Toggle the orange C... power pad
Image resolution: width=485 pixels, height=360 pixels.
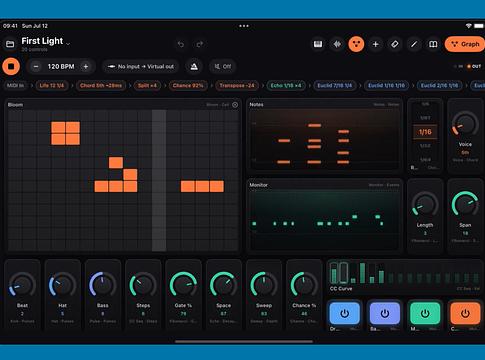point(465,313)
